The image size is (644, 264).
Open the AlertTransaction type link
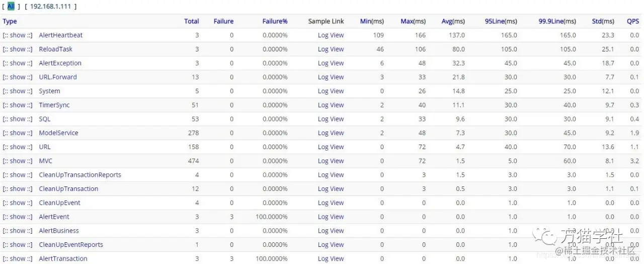pos(63,258)
